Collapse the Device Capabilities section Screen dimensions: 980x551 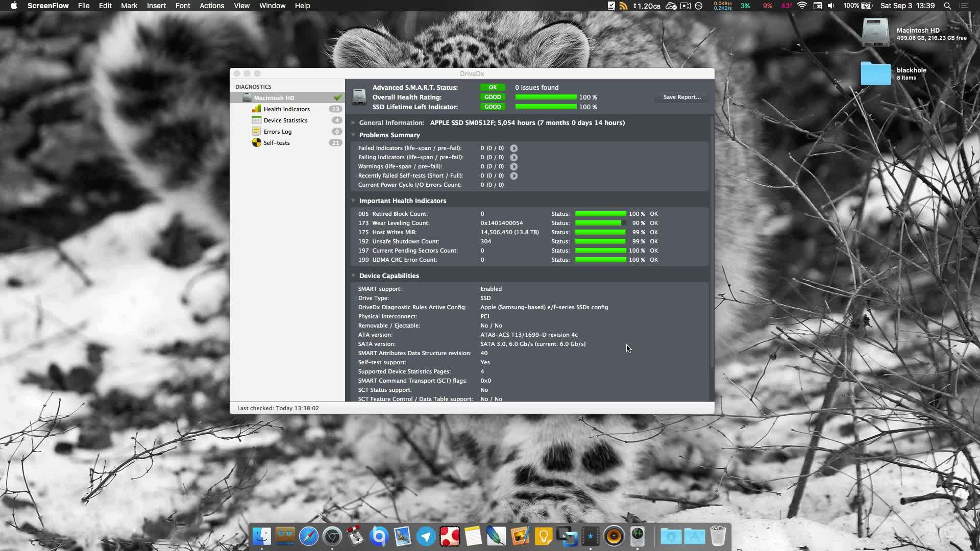click(353, 276)
